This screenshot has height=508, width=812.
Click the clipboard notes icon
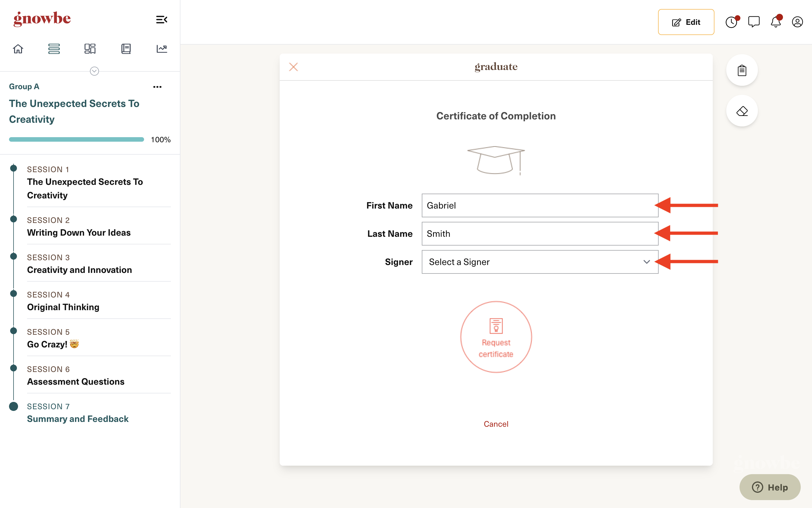coord(742,70)
